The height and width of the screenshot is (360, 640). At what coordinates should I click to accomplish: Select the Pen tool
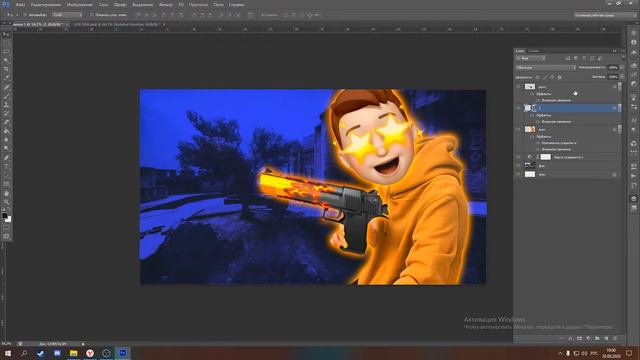[x=6, y=158]
